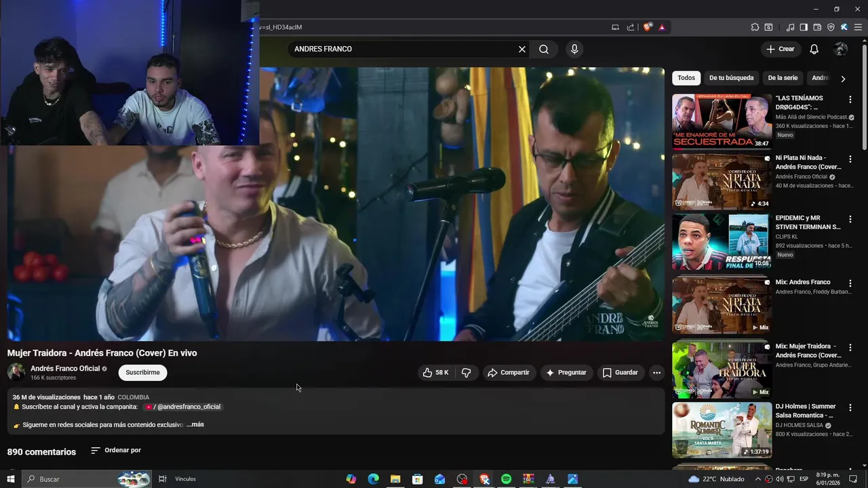
Task: Open Mujer Traidora mix thumbnail
Action: pyautogui.click(x=722, y=369)
